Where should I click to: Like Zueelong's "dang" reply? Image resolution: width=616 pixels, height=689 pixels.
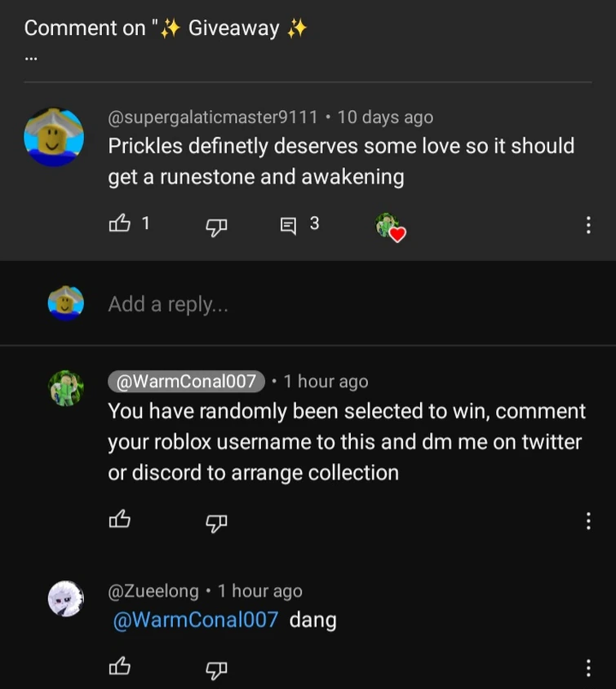[119, 667]
